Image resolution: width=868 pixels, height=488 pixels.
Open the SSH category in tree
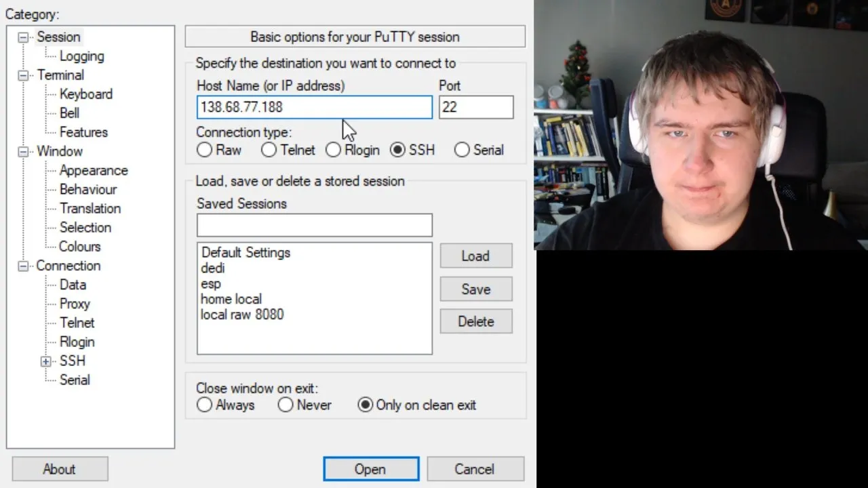[73, 361]
